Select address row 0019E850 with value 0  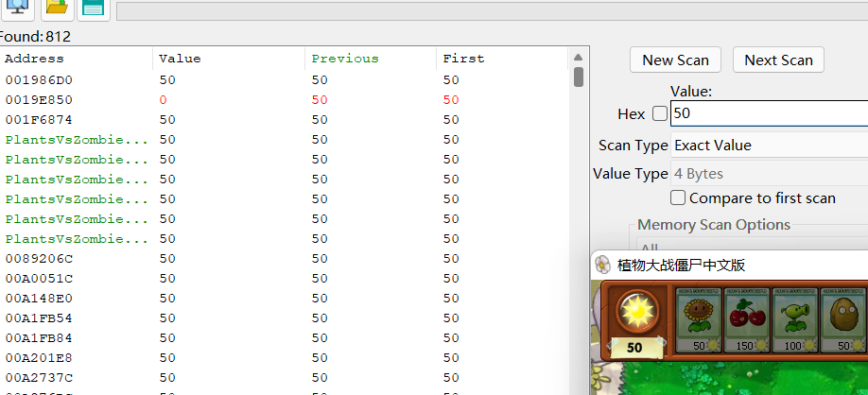coord(286,100)
